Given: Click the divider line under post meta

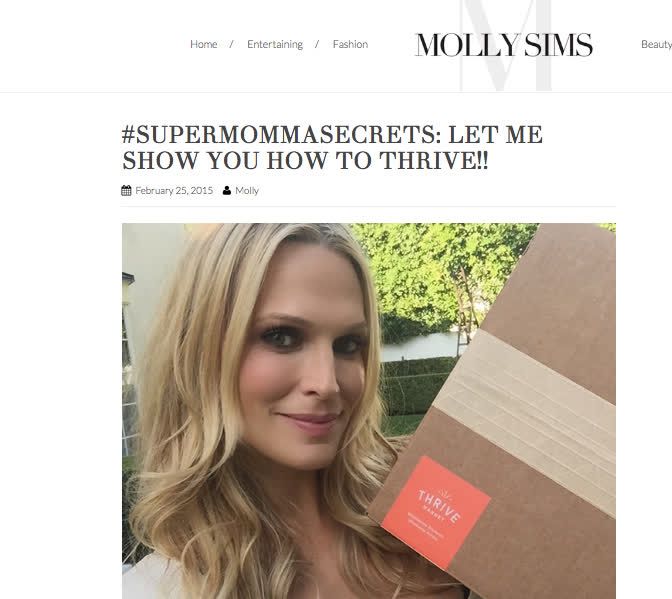Looking at the screenshot, I should [x=369, y=207].
